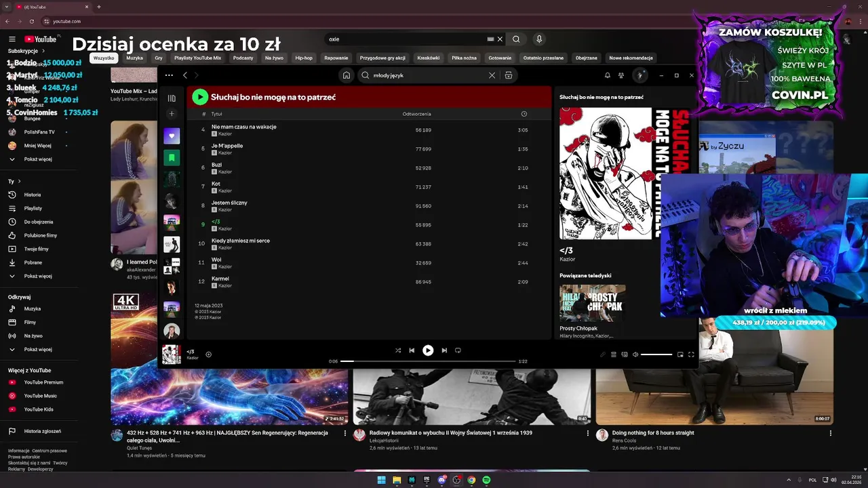Open the Browse icon in the Spotify search bar
The image size is (868, 488).
508,75
